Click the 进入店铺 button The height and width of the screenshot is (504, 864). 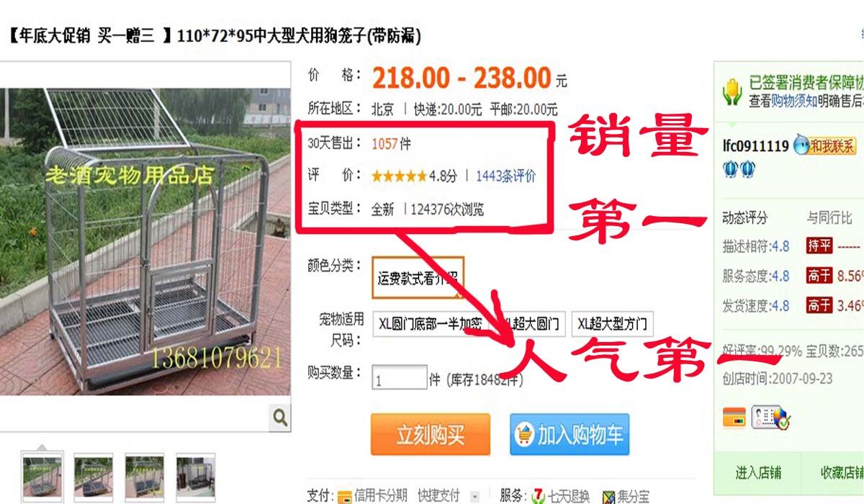[x=758, y=473]
